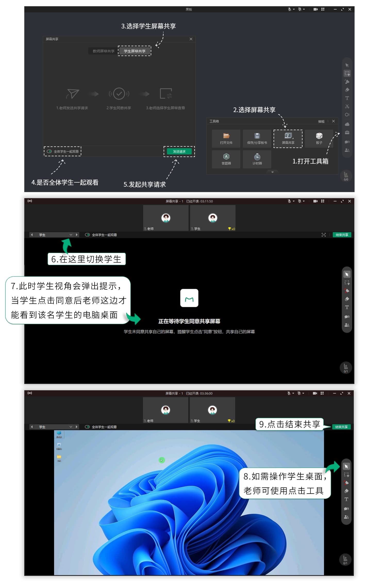Click the video camera icon in 黑板 title bar
Image resolution: width=367 pixels, height=588 pixels.
tap(315, 9)
